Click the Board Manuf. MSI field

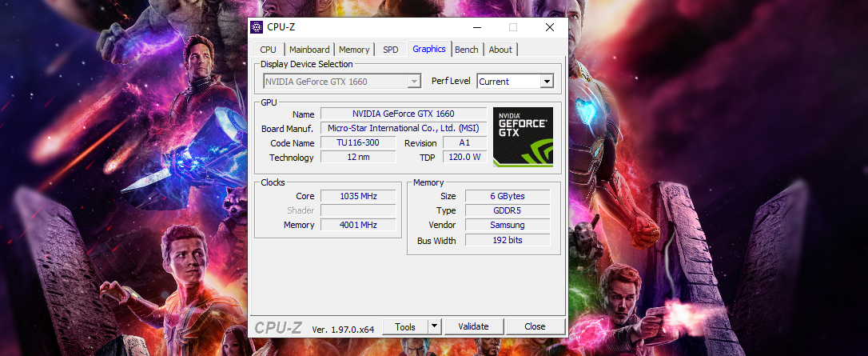(x=404, y=128)
